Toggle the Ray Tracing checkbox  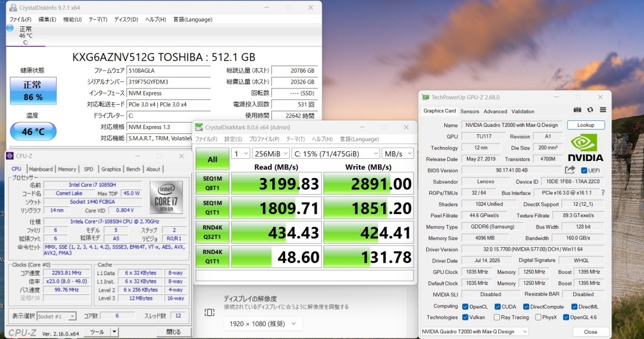[497, 317]
